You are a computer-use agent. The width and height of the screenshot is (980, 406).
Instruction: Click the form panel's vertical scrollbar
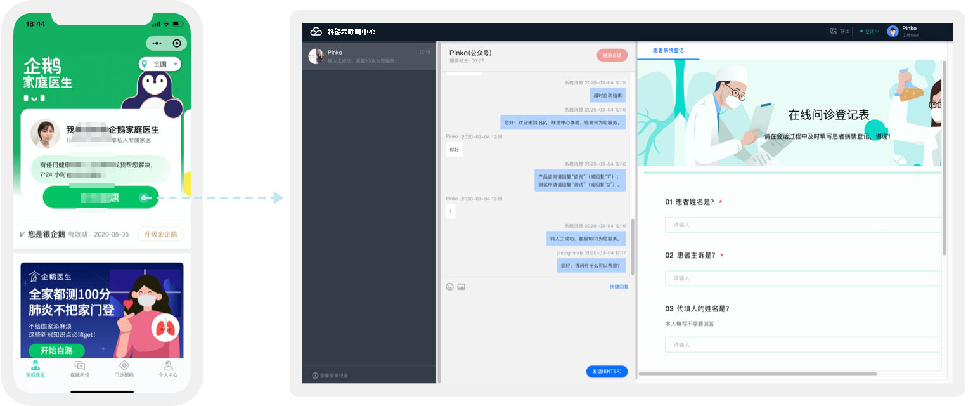(x=944, y=159)
